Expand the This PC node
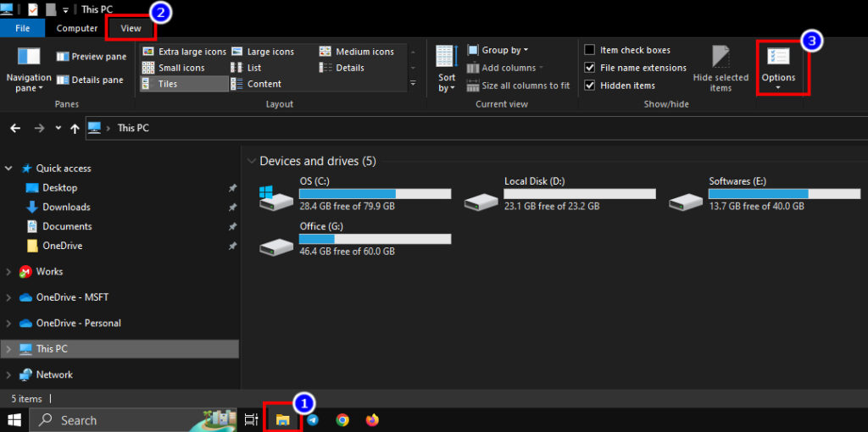The height and width of the screenshot is (432, 868). tap(8, 349)
